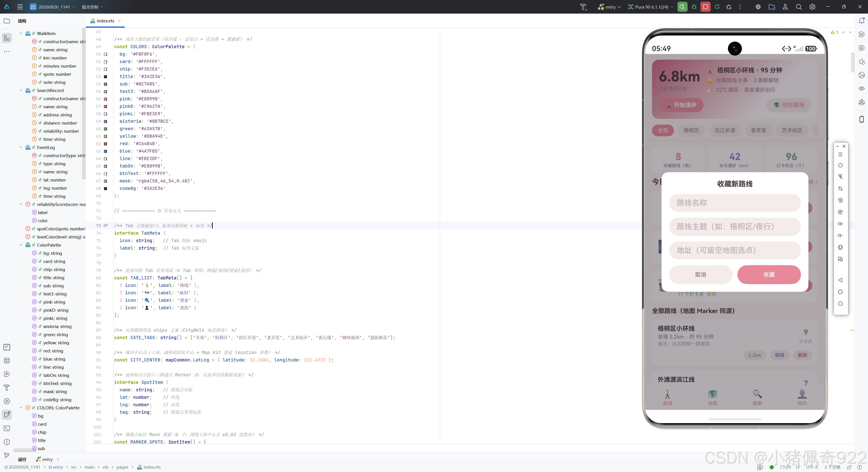Viewport: 868px width, 472px height.
Task: Select the 搜索 tab in the emulator
Action: coord(757,398)
